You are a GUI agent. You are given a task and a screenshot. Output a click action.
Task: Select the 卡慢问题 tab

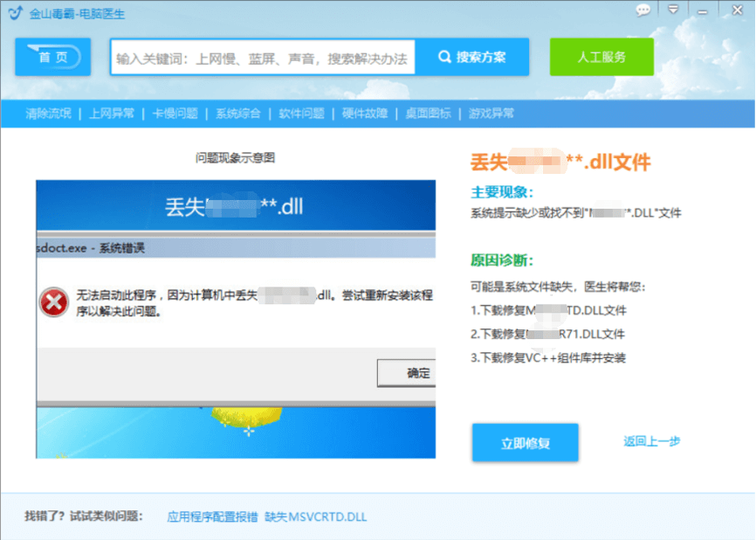coord(175,114)
